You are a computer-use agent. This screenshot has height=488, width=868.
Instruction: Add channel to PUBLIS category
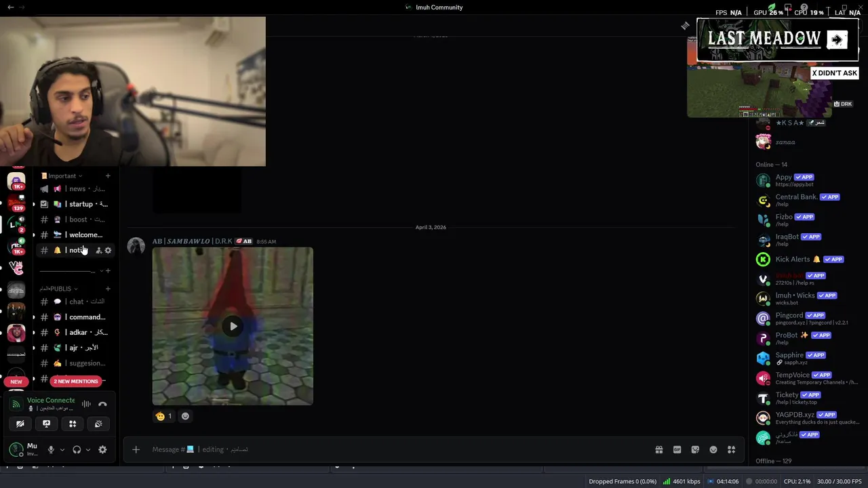pos(107,289)
